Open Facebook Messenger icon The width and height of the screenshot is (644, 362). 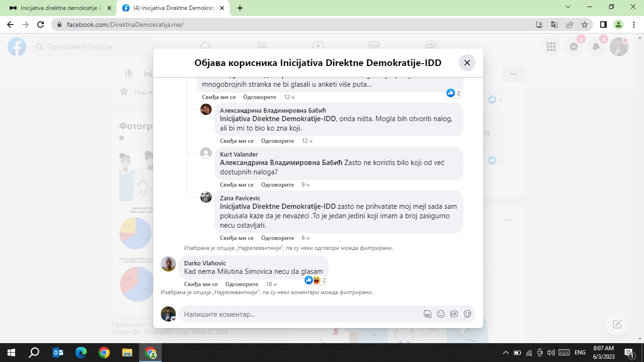click(x=574, y=47)
